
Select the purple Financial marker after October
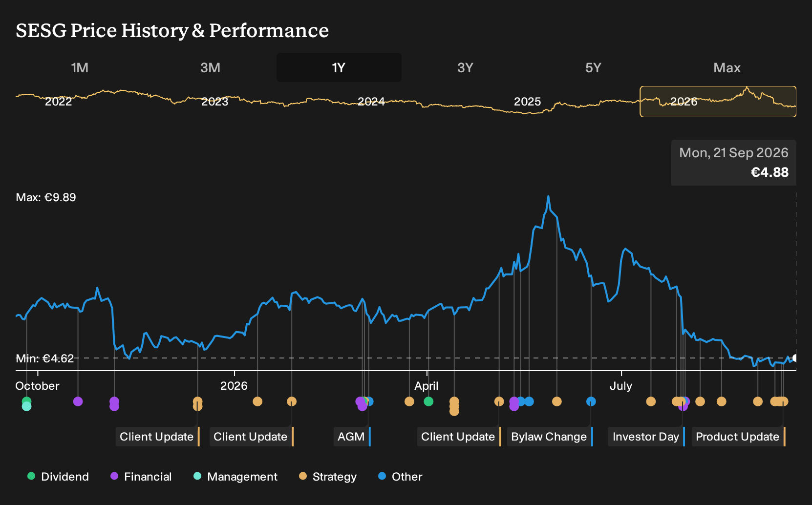[78, 401]
